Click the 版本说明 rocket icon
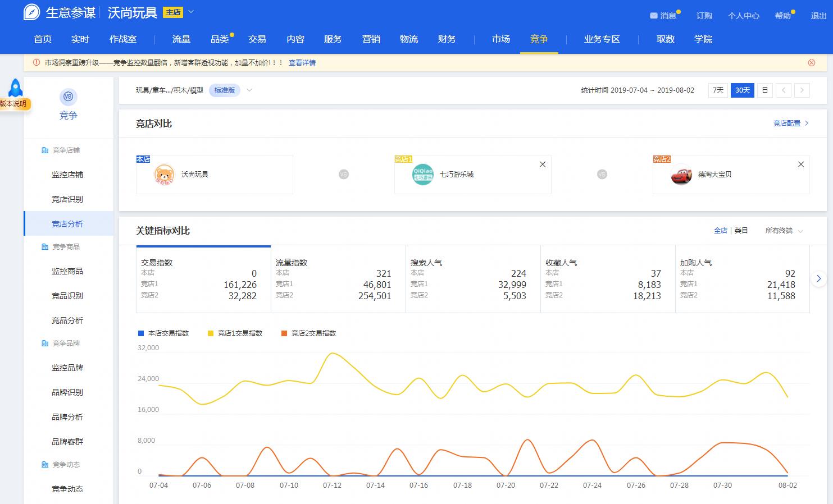This screenshot has height=504, width=833. coord(15,87)
